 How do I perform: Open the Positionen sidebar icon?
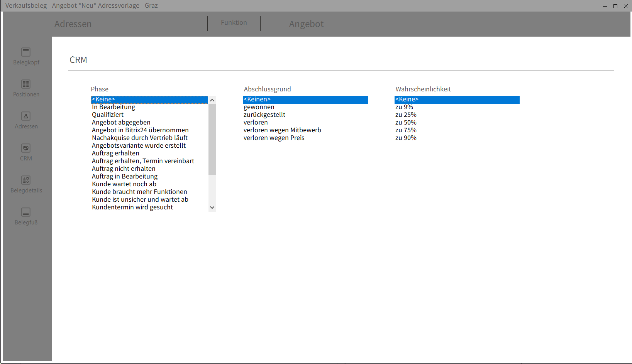(26, 84)
